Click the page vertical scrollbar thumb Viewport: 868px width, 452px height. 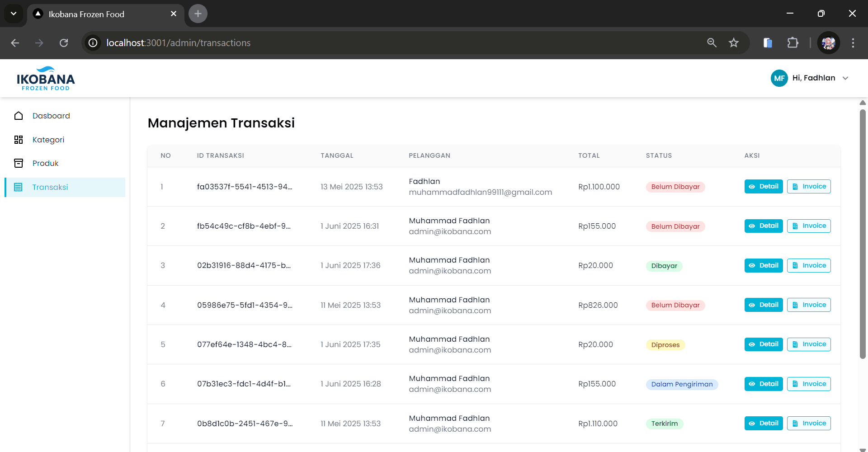click(x=863, y=235)
